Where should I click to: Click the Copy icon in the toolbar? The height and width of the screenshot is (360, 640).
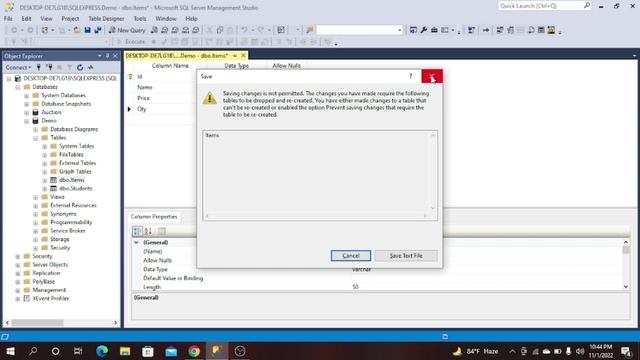220,30
